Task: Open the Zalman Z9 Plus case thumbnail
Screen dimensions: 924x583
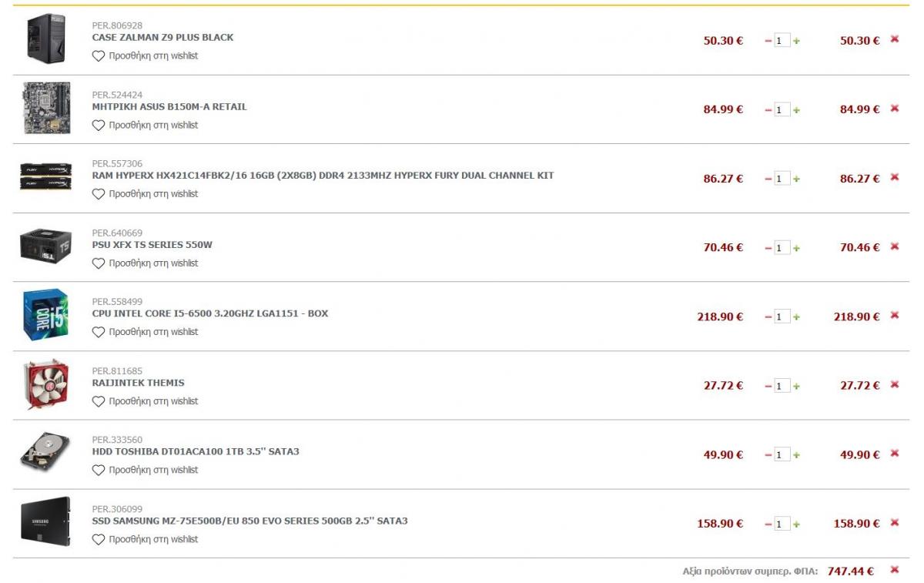Action: (x=45, y=39)
